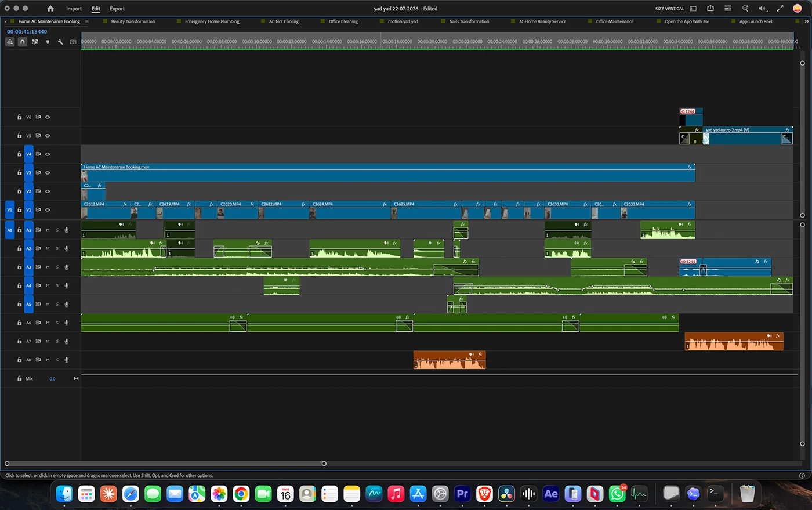The height and width of the screenshot is (510, 812).
Task: Lock the V5 track padlock
Action: point(20,136)
